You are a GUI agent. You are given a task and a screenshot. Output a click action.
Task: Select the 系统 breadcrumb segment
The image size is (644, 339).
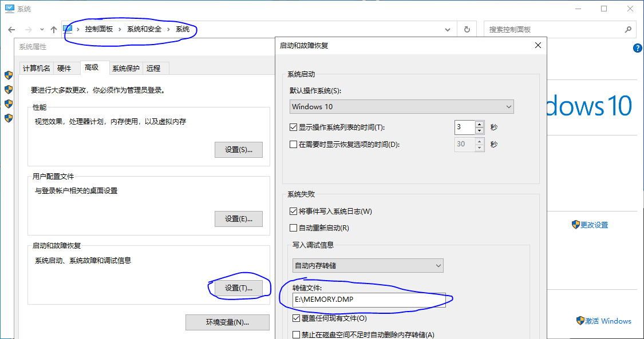[183, 29]
